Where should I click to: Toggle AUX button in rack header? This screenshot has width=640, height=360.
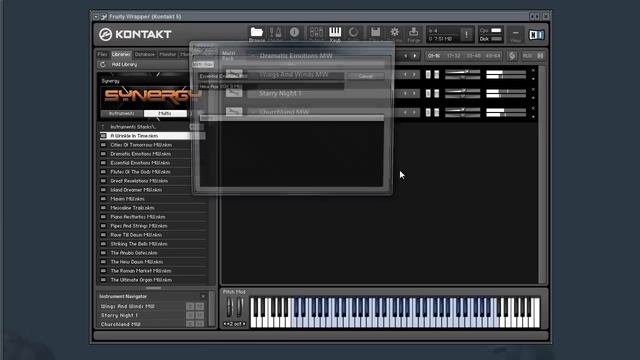(527, 56)
